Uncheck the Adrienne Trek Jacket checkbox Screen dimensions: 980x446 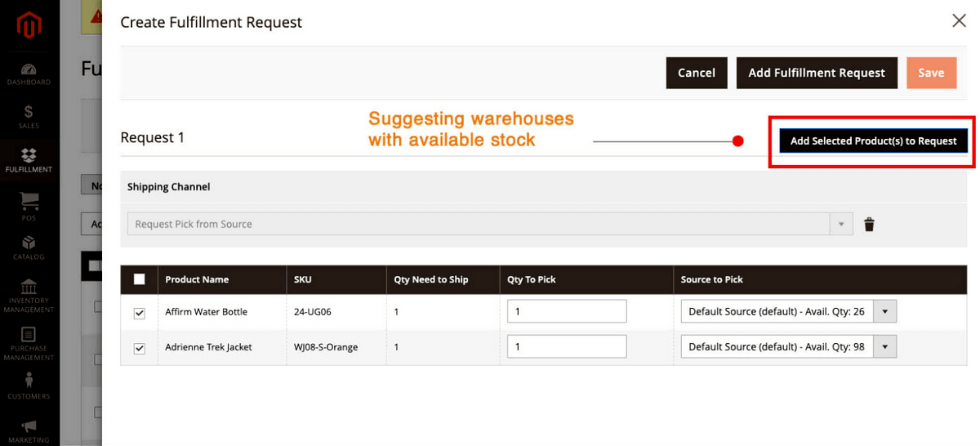(140, 348)
